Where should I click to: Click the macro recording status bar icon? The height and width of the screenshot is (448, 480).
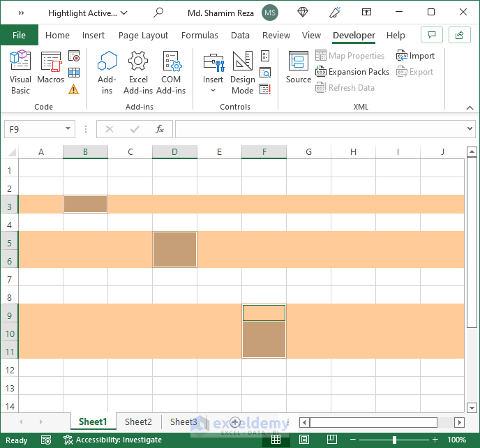[46, 440]
